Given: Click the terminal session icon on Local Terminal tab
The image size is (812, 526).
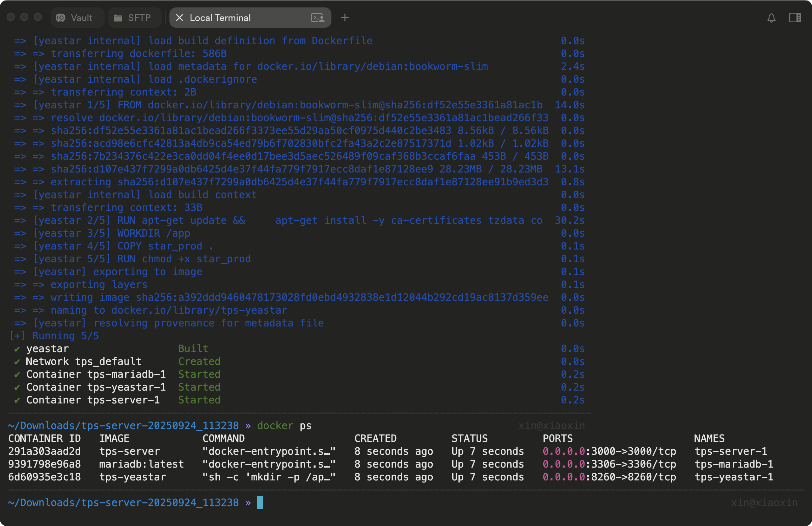Looking at the screenshot, I should 318,18.
